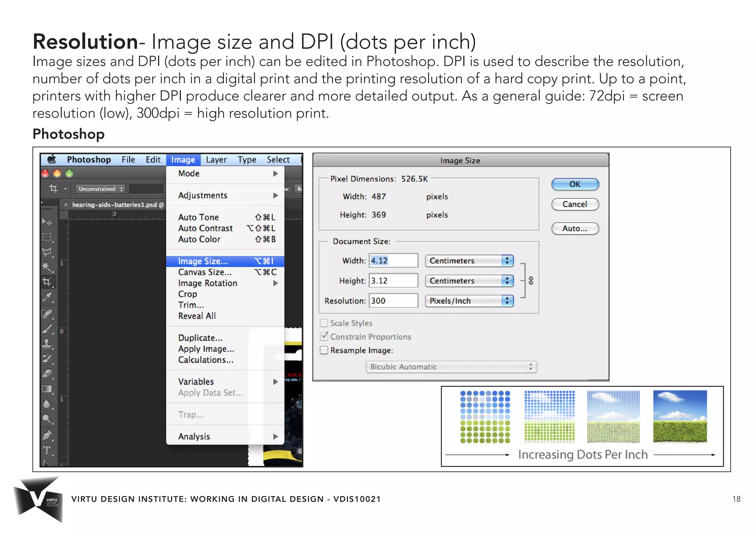Open the Type menu
The image size is (756, 535).
pyautogui.click(x=247, y=160)
